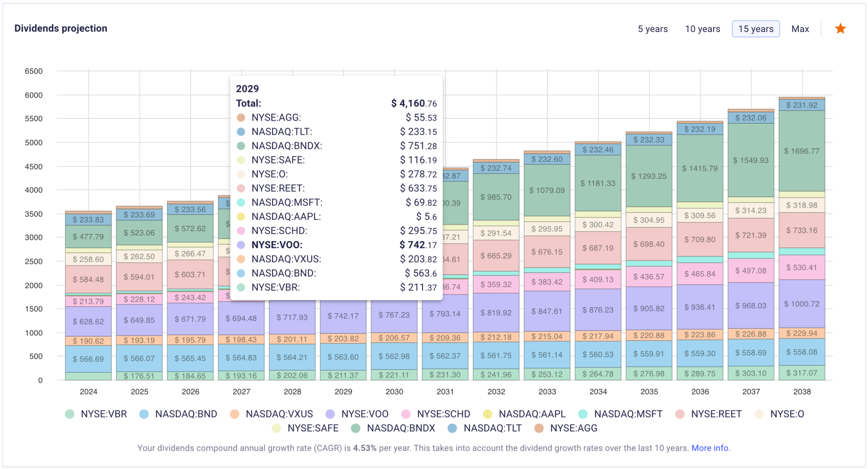Click NYSE:REET row in the 2029 tooltip
The image size is (868, 469).
[x=336, y=188]
